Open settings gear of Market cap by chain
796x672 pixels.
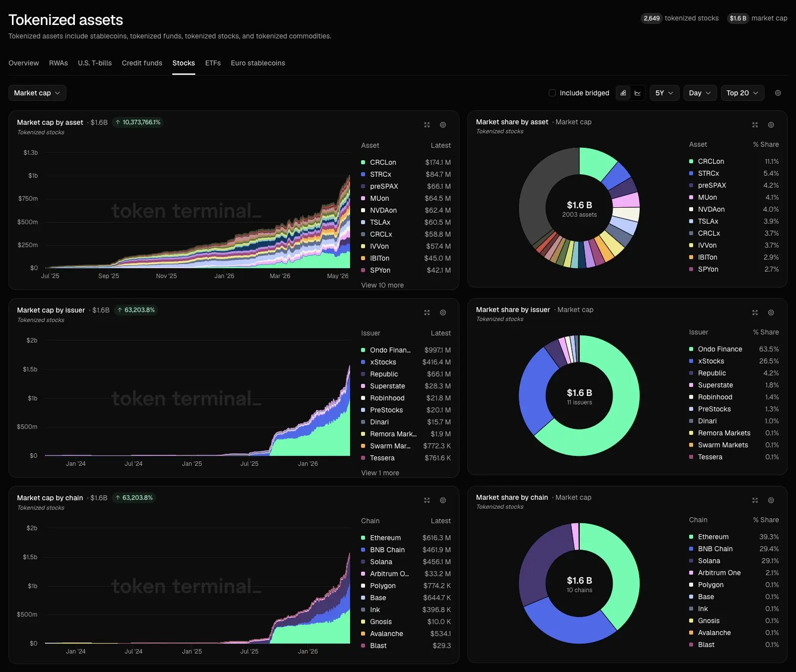[443, 500]
